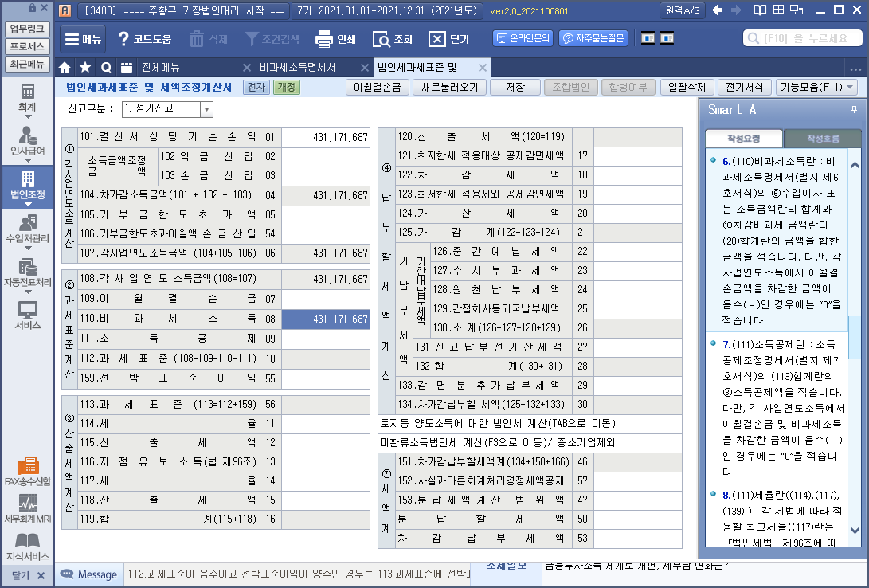This screenshot has width=869, height=588.
Task: Click the 일괄삭제 button
Action: (x=687, y=87)
